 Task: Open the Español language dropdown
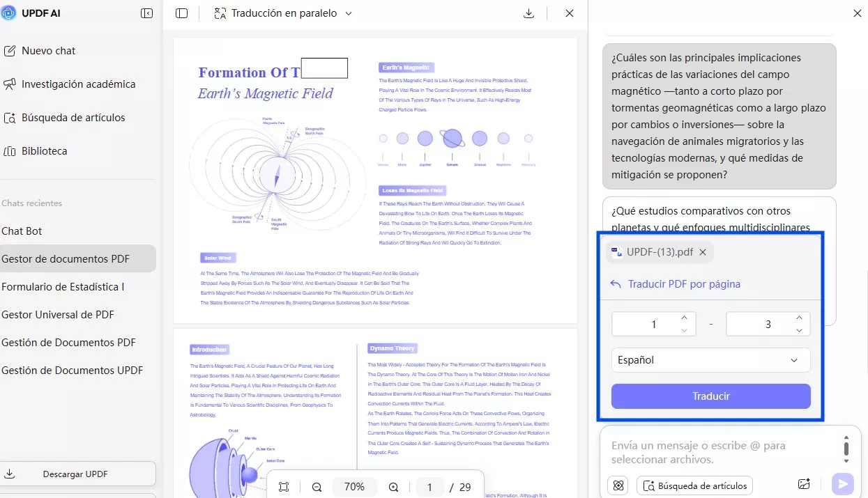tap(710, 360)
